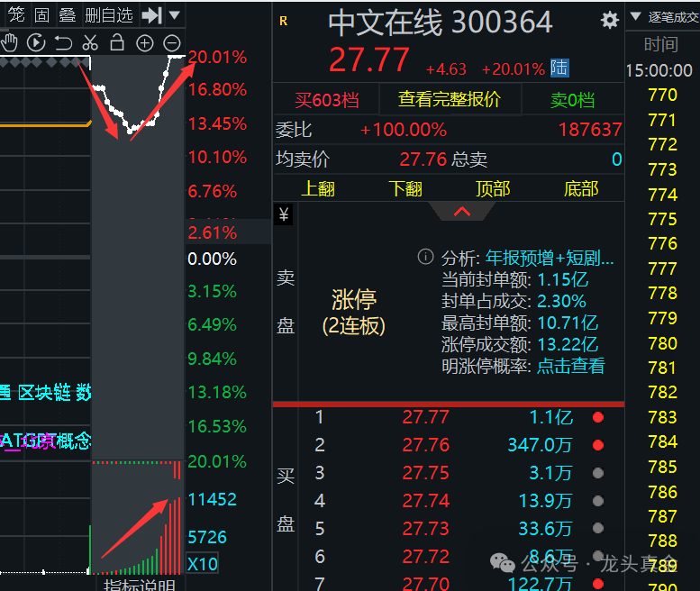
Task: Click the 笼 toolbar button
Action: tap(15, 15)
